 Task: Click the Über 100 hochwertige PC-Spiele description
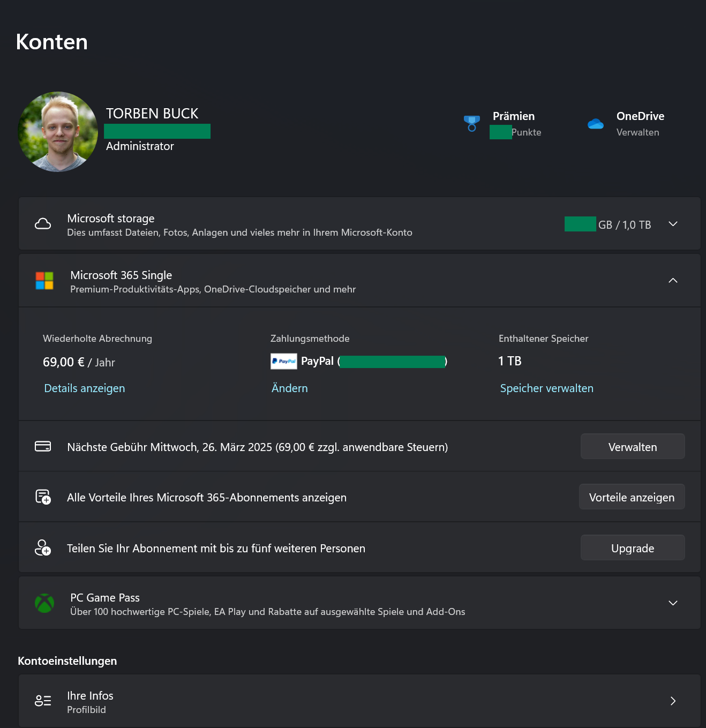268,612
